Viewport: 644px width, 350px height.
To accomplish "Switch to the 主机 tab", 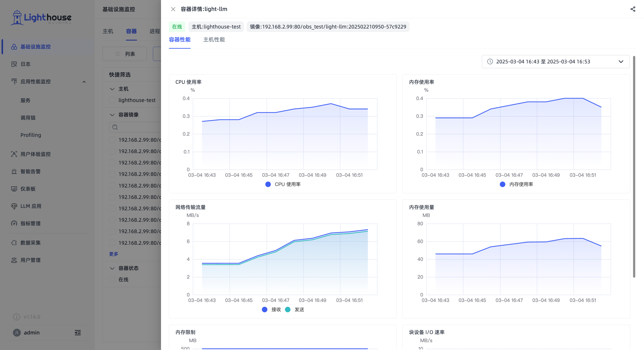I will 108,31.
